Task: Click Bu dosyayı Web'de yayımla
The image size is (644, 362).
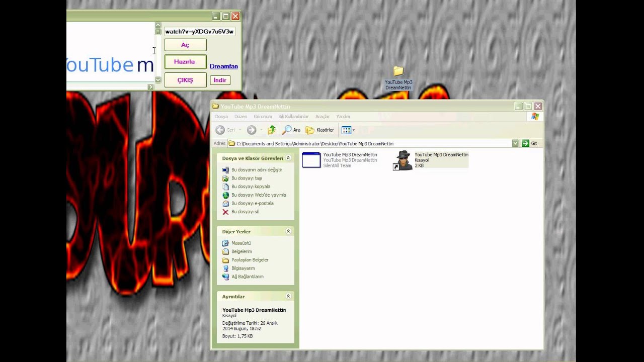Action: click(259, 195)
